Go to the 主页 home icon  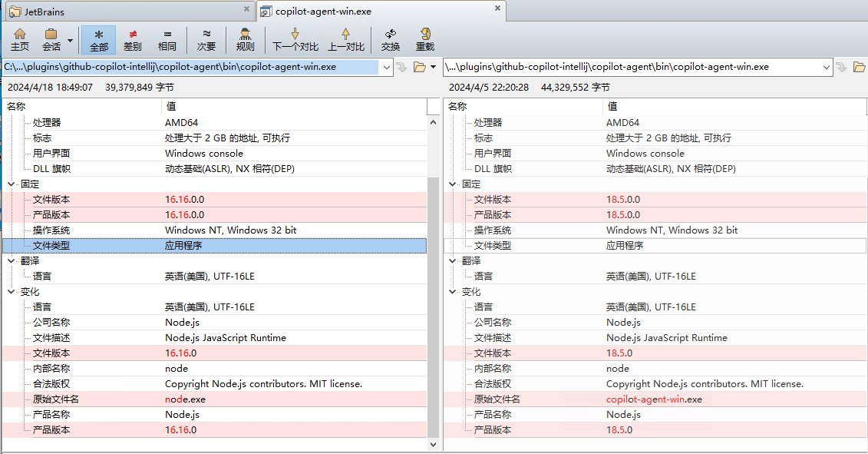pos(20,40)
